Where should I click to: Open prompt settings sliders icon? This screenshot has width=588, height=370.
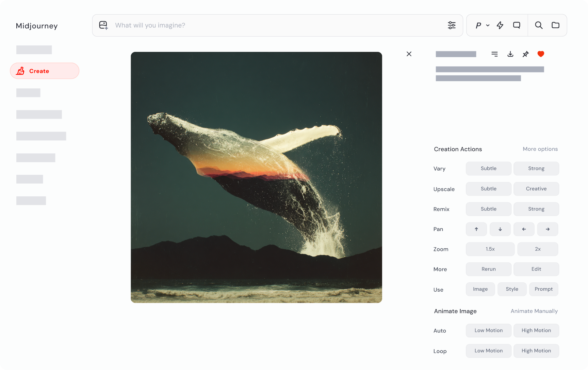tap(452, 25)
